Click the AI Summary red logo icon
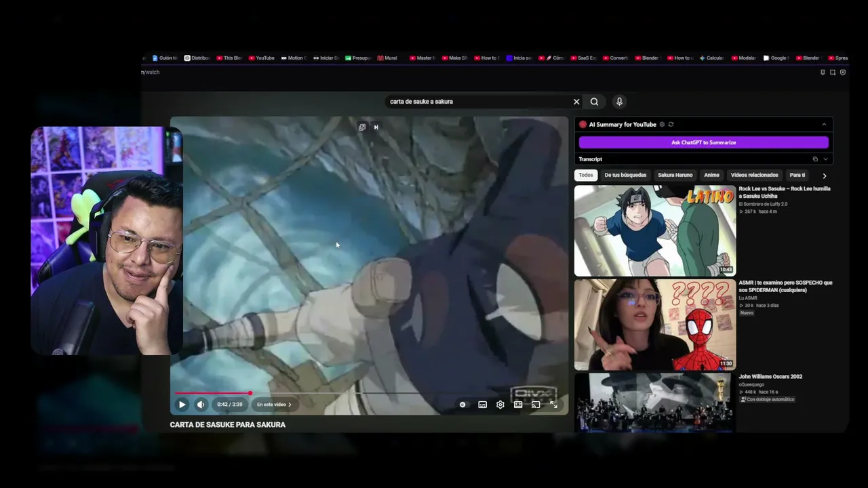The height and width of the screenshot is (488, 868). click(x=583, y=125)
